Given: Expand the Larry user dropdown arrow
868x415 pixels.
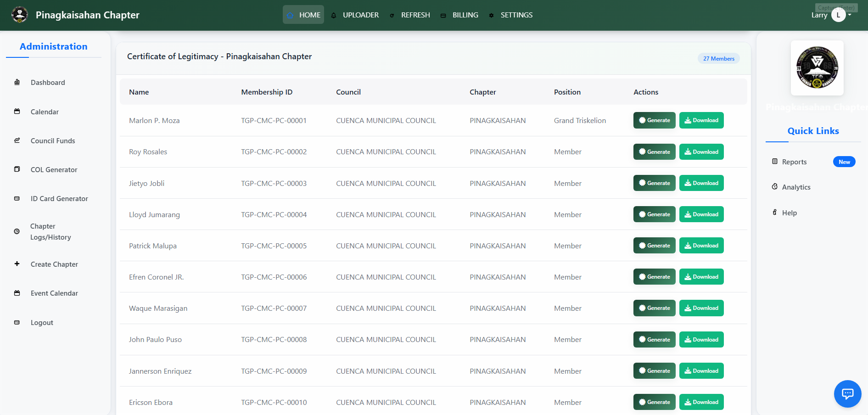Looking at the screenshot, I should tap(850, 15).
